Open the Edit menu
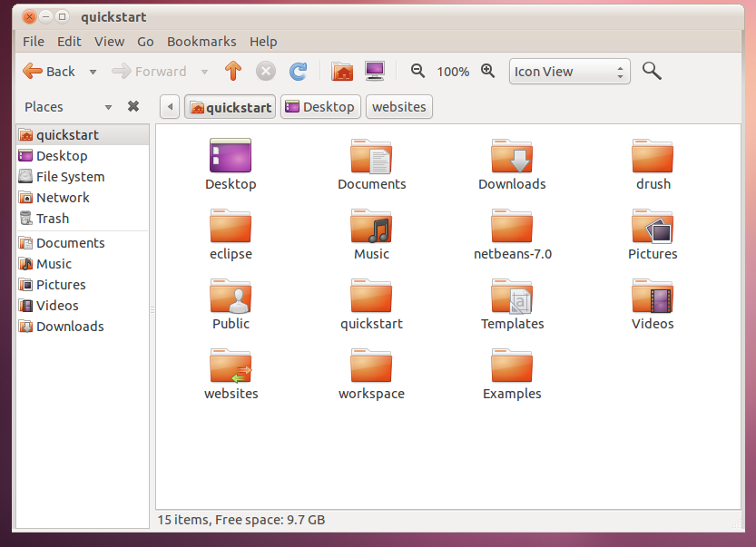The image size is (756, 547). pyautogui.click(x=69, y=42)
